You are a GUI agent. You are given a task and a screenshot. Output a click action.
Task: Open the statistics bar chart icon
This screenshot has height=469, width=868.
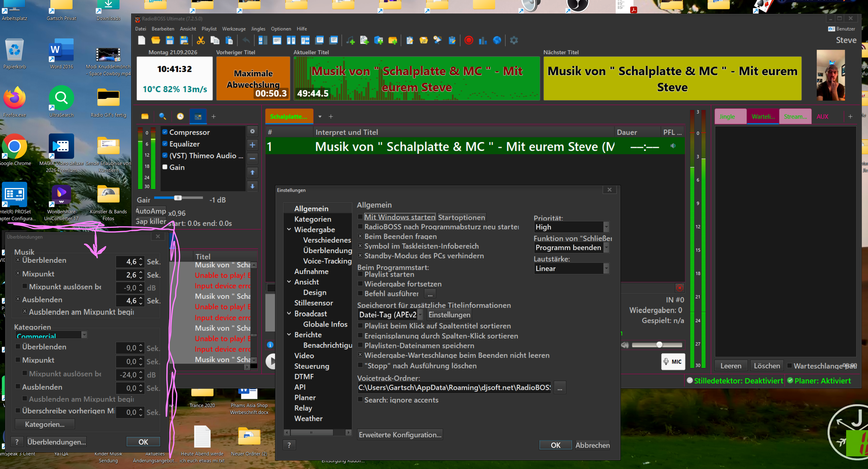tap(483, 41)
